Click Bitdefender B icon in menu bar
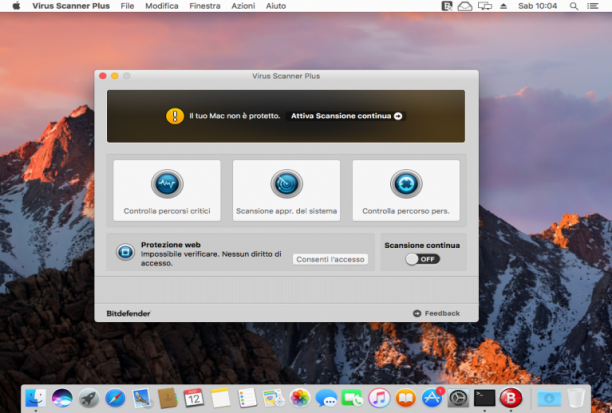The image size is (612, 413). [447, 6]
